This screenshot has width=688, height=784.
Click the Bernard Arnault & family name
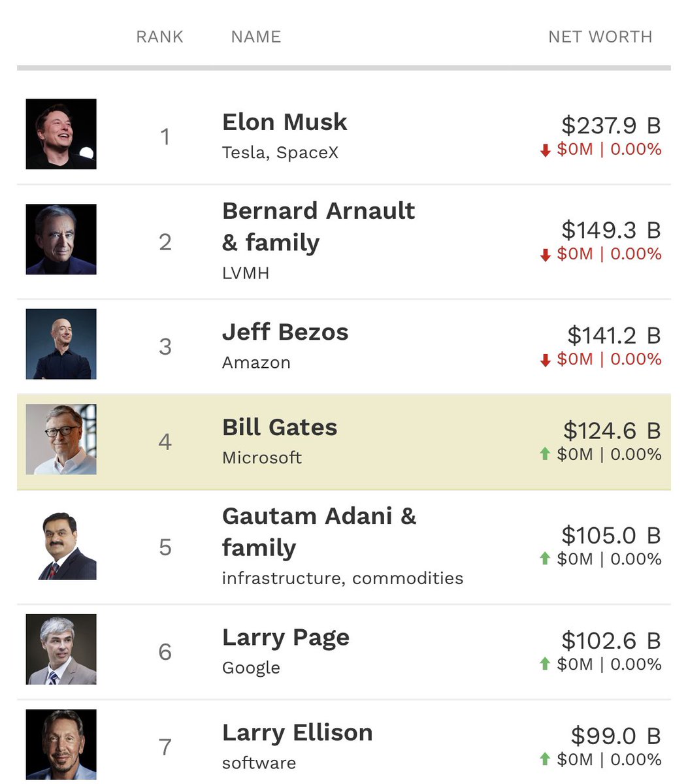(318, 227)
